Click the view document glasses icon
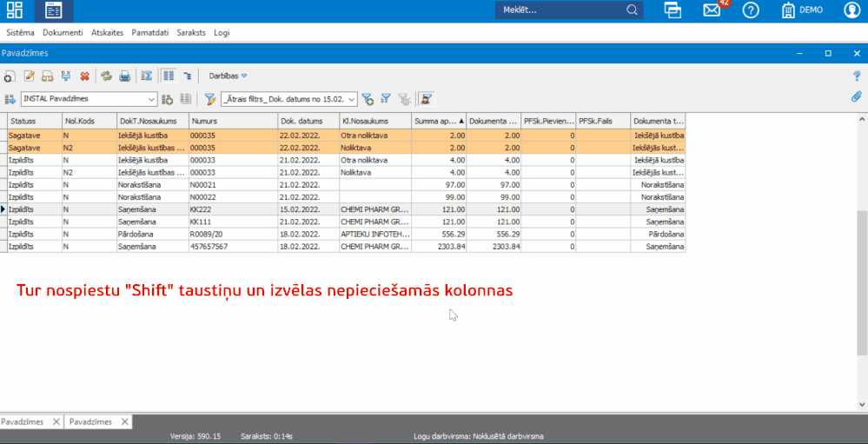 tap(48, 76)
